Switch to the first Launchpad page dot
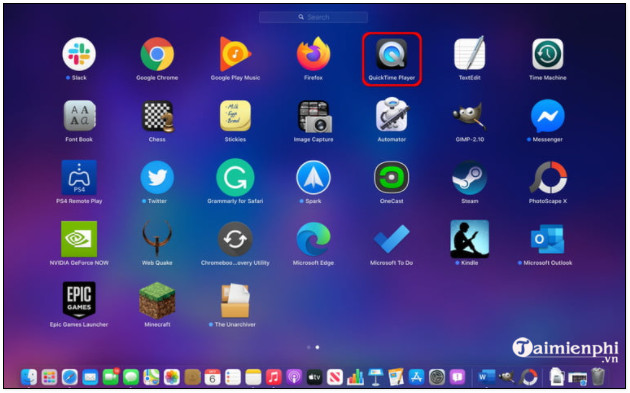 click(x=309, y=347)
